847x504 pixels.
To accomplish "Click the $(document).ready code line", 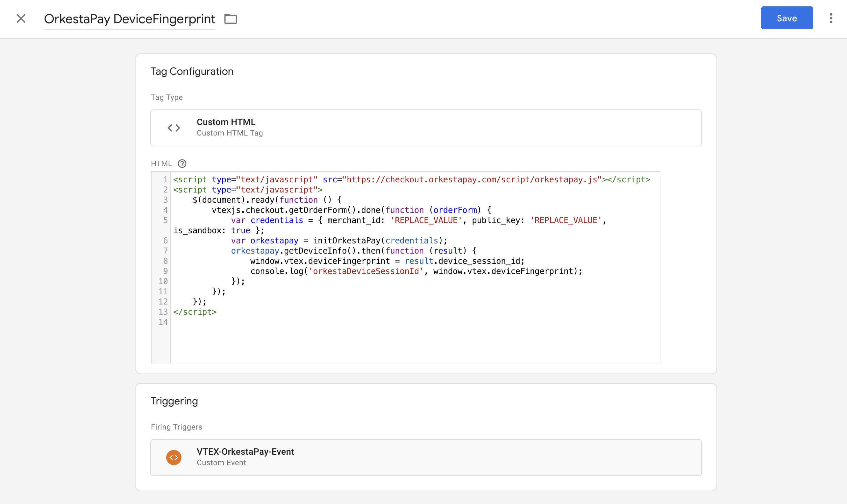I will coord(267,200).
